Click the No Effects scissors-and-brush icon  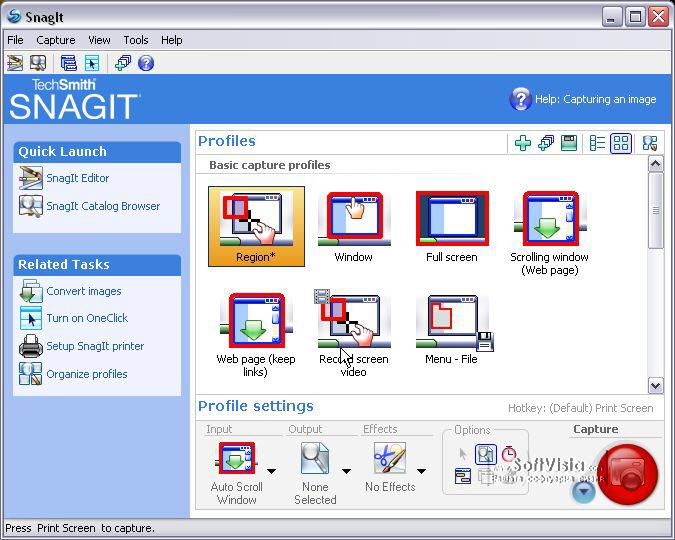tap(390, 459)
